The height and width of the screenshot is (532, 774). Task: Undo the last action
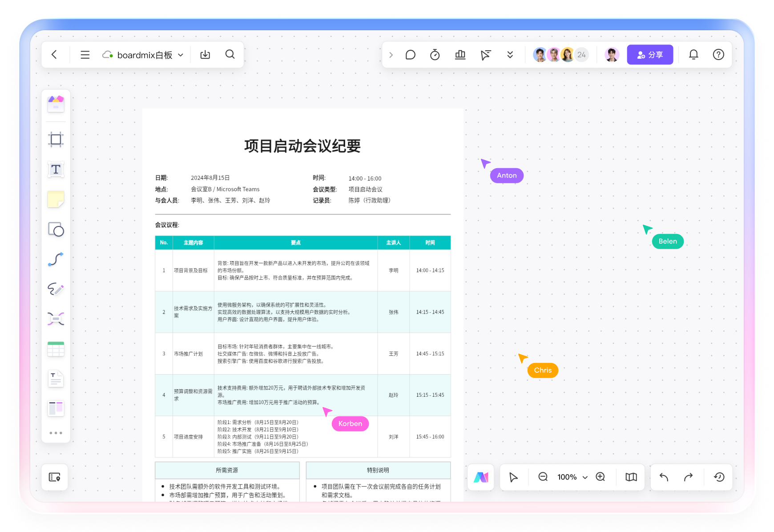[x=664, y=477]
